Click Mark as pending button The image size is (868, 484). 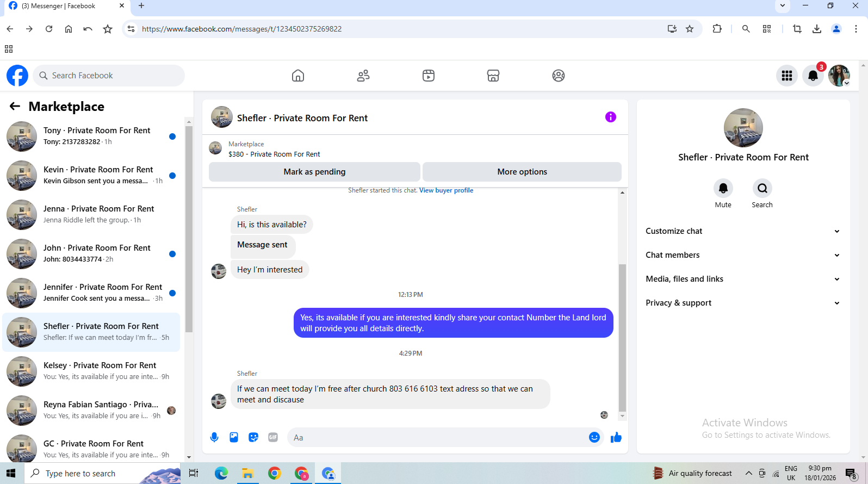[314, 172]
